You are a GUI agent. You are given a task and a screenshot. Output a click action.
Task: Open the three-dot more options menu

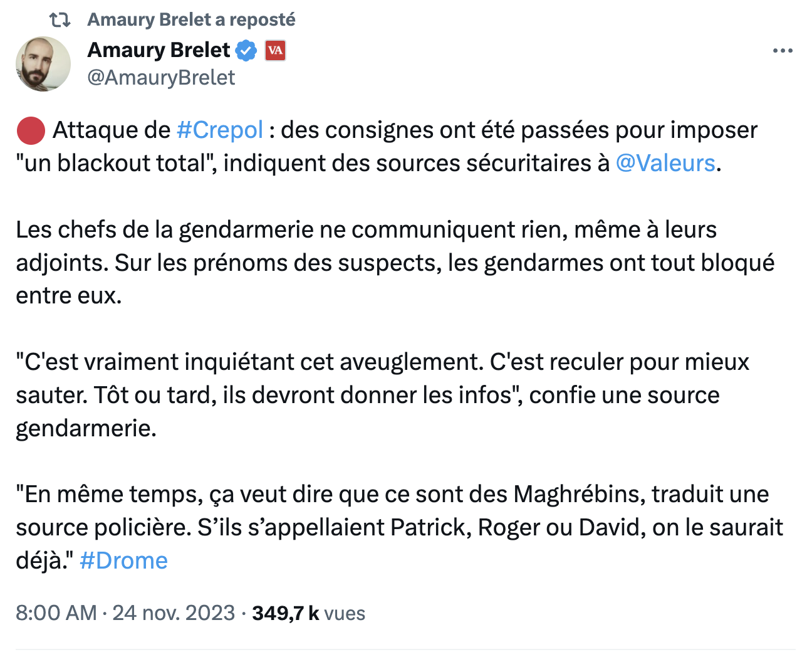tap(783, 51)
